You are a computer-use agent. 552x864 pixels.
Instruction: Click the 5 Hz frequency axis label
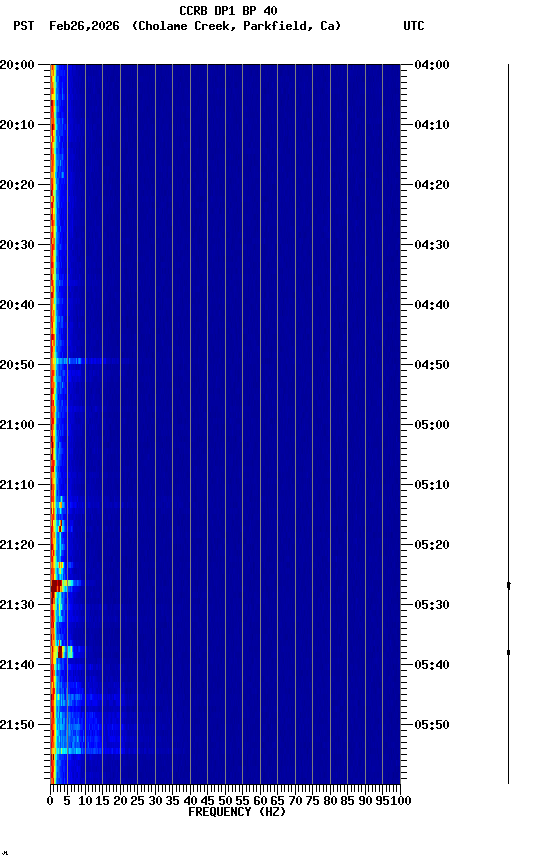(67, 802)
